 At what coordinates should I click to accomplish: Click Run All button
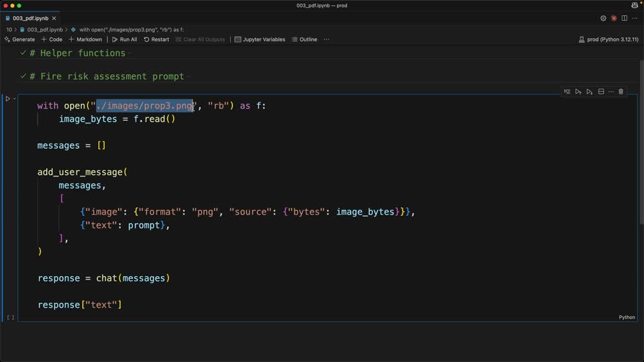pyautogui.click(x=125, y=40)
